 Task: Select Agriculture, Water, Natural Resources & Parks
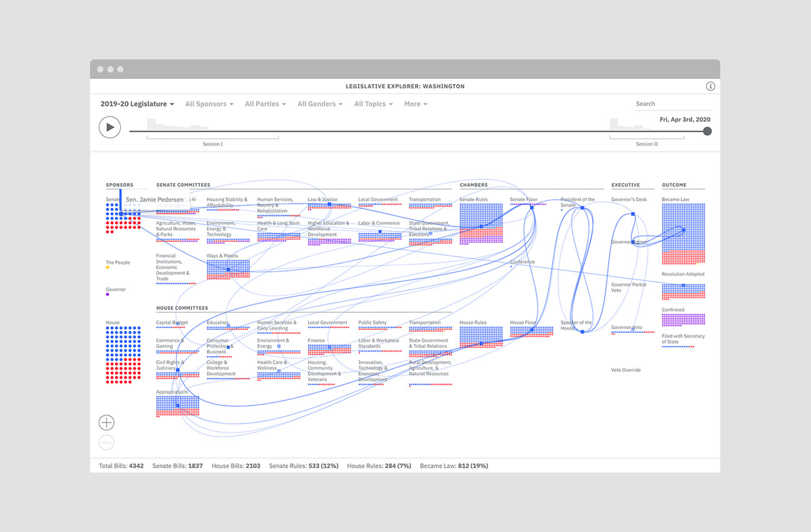pyautogui.click(x=178, y=231)
